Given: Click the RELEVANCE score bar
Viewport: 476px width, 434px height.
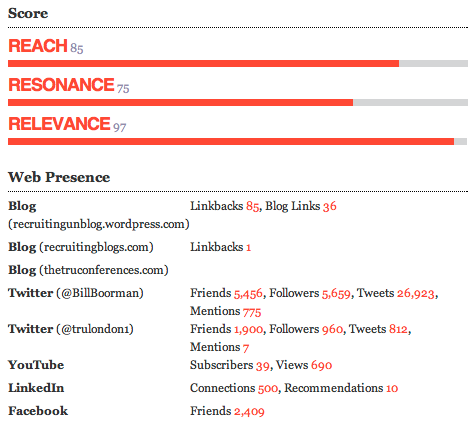Looking at the screenshot, I should click(x=237, y=141).
